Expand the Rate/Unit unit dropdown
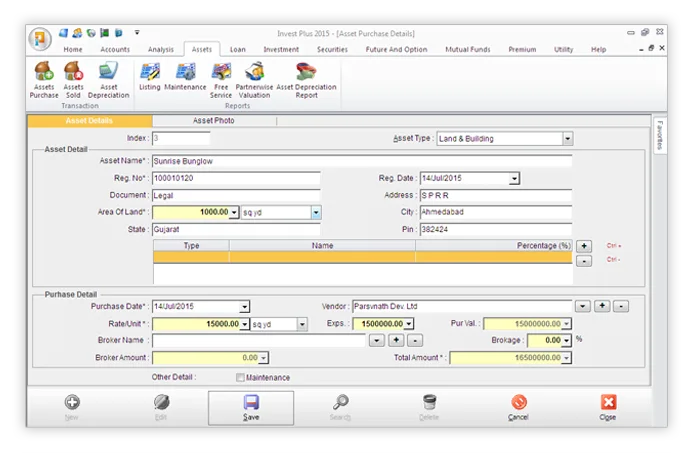Image resolution: width=687 pixels, height=453 pixels. pyautogui.click(x=302, y=324)
